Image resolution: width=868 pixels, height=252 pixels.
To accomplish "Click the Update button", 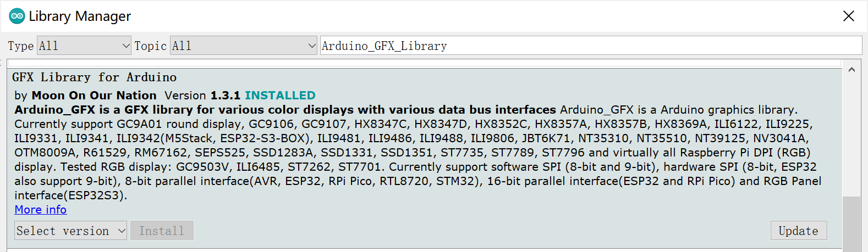I will (x=799, y=231).
